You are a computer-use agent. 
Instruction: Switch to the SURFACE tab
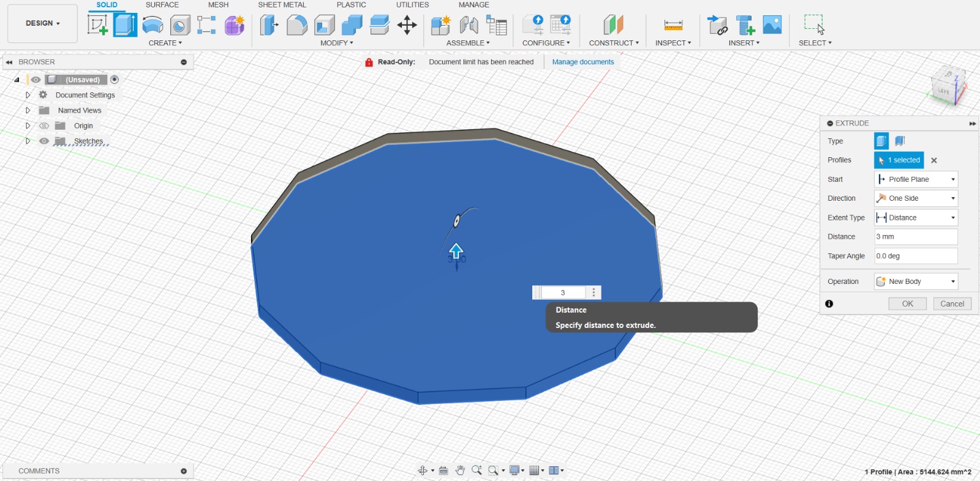pos(162,5)
